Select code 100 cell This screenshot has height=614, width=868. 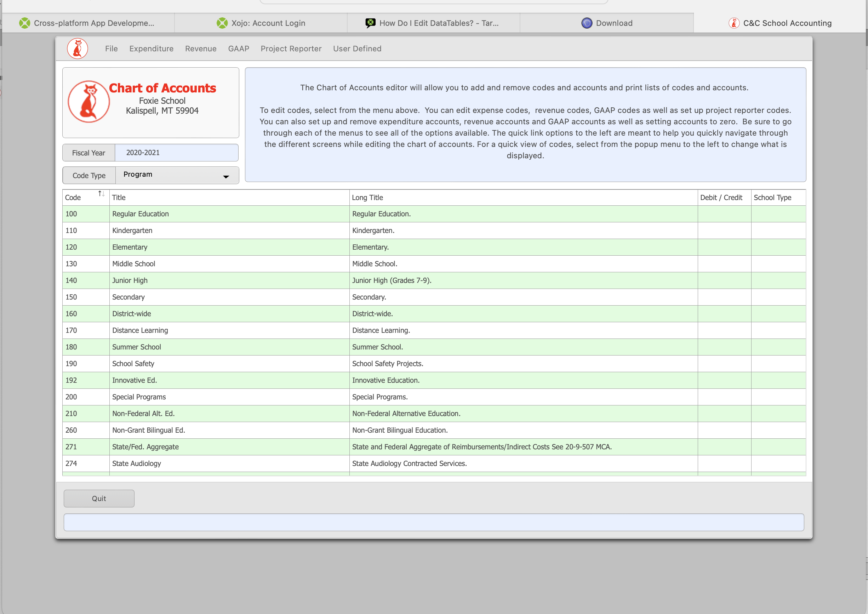click(86, 214)
